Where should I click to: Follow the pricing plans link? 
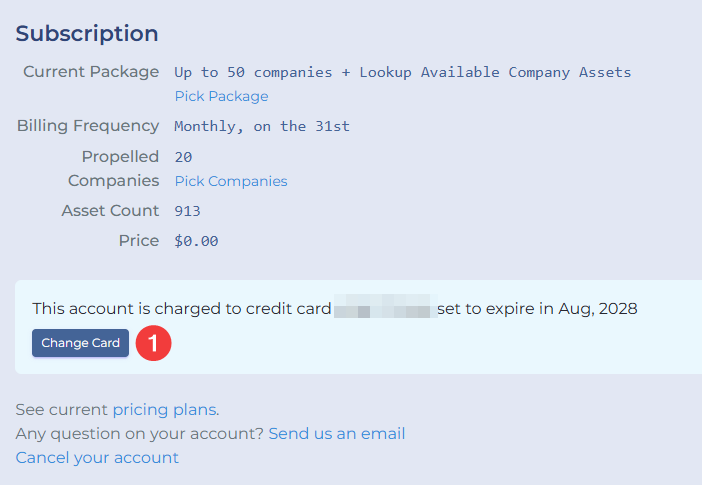165,410
